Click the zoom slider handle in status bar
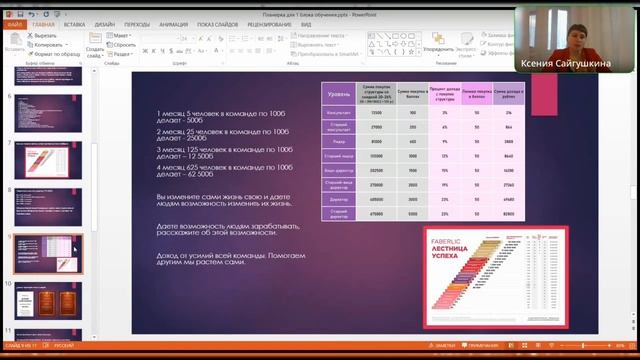The height and width of the screenshot is (360, 640). (x=583, y=346)
